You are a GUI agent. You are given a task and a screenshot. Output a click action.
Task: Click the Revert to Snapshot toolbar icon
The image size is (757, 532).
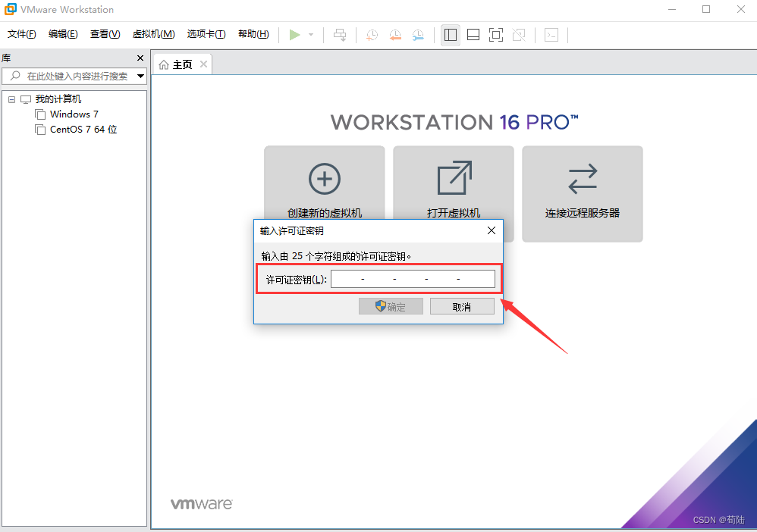tap(395, 35)
